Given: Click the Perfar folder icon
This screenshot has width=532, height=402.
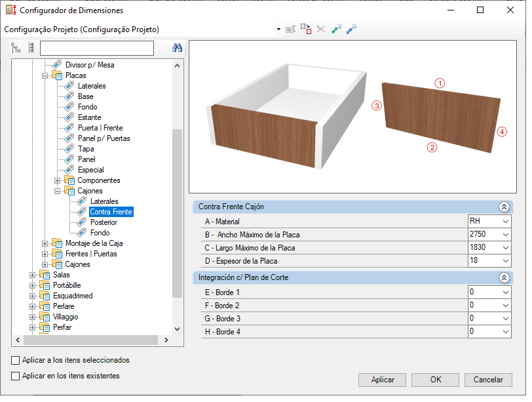Looking at the screenshot, I should click(45, 327).
